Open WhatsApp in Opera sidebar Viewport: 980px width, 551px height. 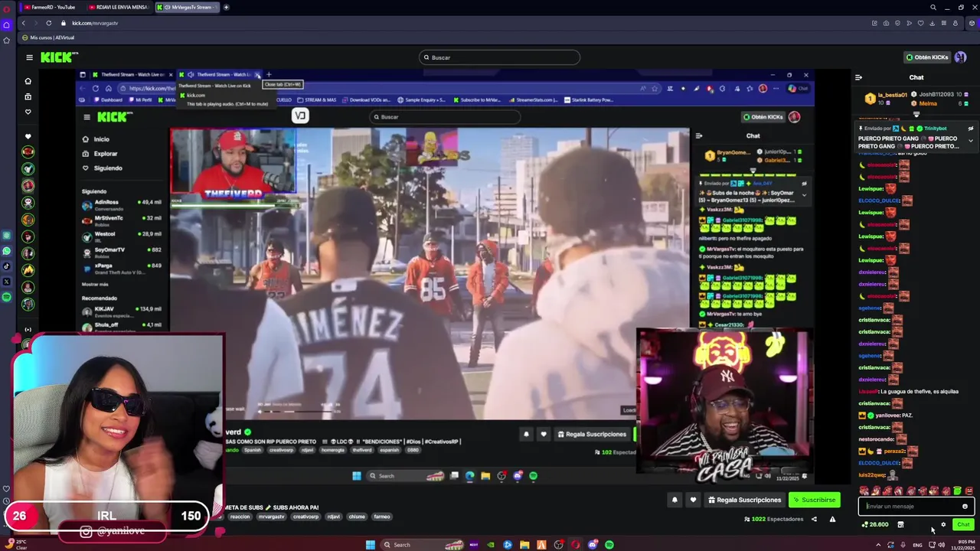7,251
